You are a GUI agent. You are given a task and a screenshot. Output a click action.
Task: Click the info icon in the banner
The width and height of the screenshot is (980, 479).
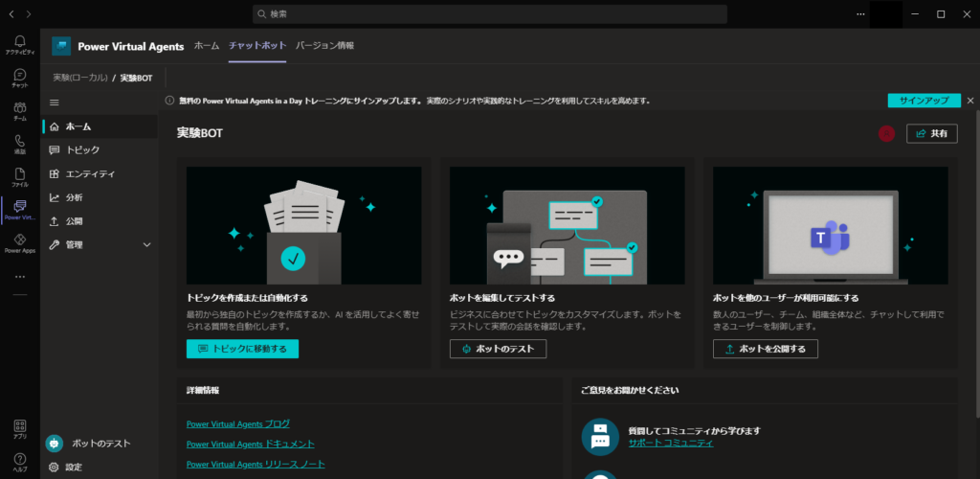point(168,101)
